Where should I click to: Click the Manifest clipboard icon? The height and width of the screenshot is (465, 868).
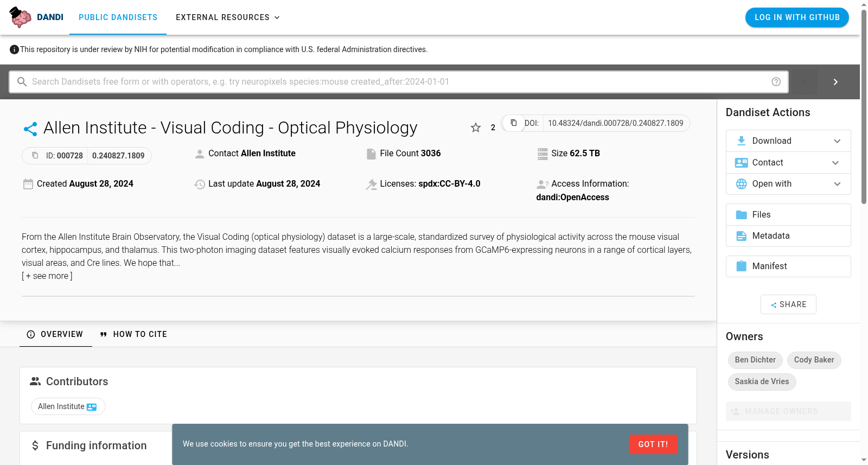tap(741, 266)
